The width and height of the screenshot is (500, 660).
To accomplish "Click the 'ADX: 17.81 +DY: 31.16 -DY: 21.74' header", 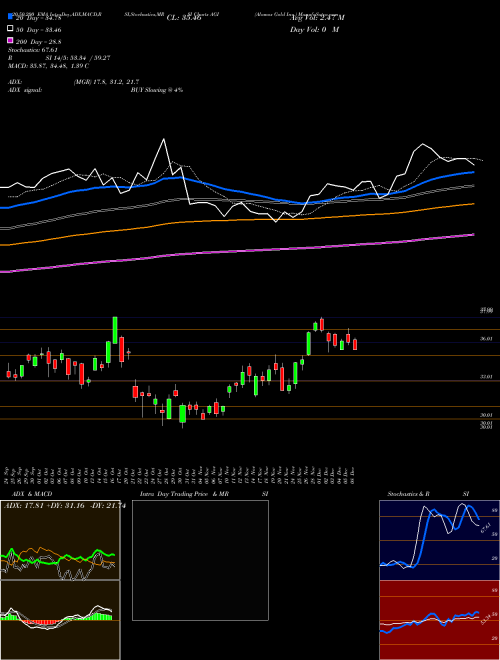I will click(64, 506).
